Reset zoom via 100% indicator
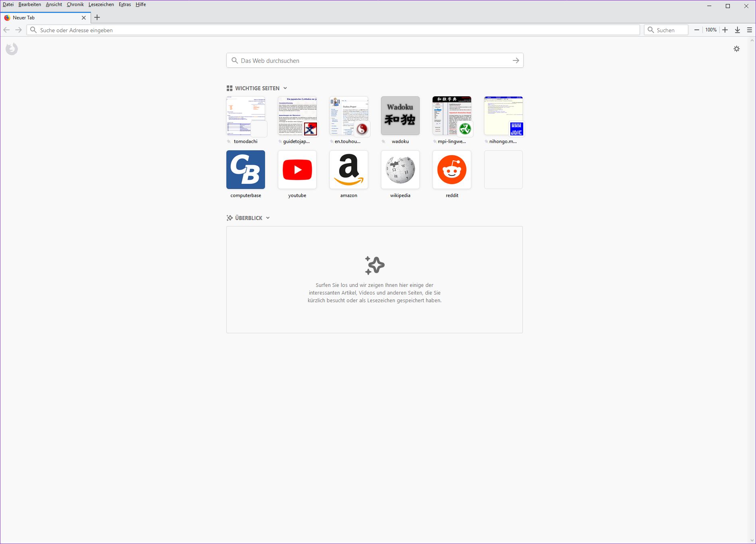This screenshot has height=544, width=756. [x=711, y=30]
